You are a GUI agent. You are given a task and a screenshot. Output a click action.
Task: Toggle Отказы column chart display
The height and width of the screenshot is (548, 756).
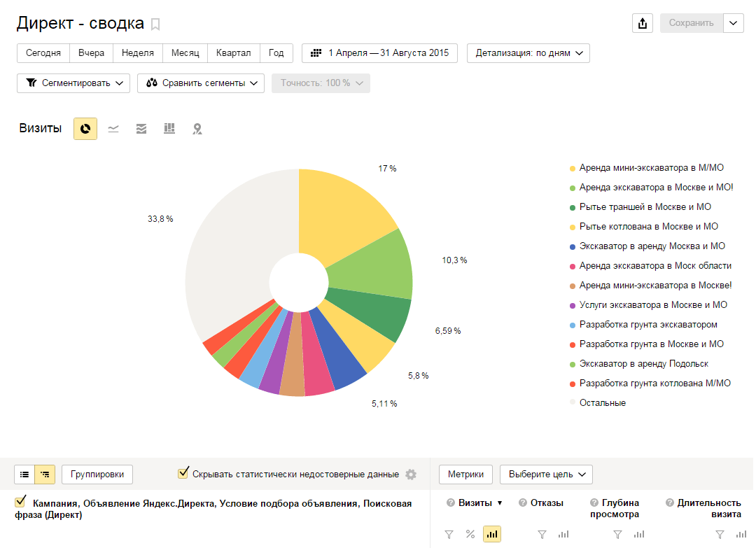click(x=563, y=534)
